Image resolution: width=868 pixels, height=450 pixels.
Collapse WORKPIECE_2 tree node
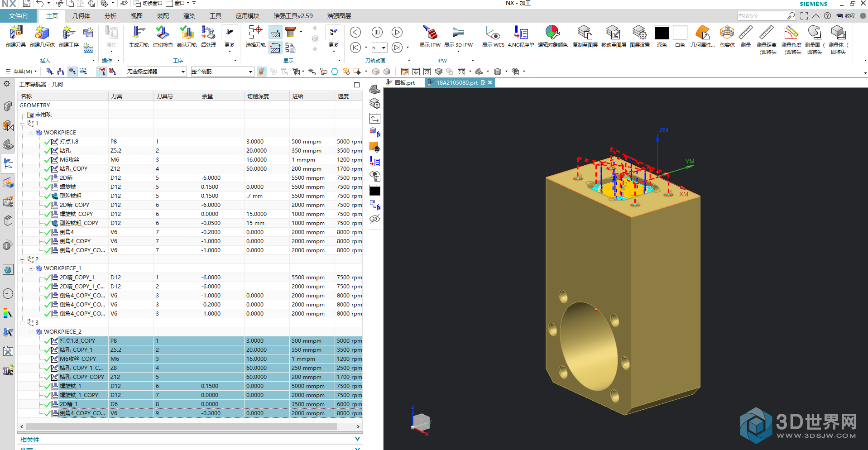(x=31, y=332)
